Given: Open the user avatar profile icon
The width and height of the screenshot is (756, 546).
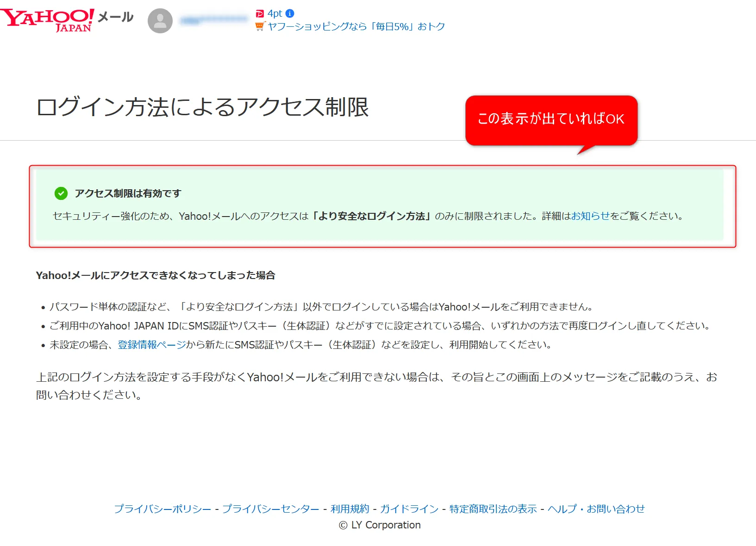Looking at the screenshot, I should tap(160, 21).
